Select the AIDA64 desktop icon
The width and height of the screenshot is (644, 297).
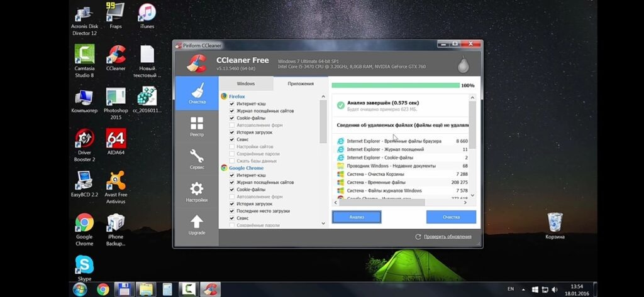click(116, 142)
